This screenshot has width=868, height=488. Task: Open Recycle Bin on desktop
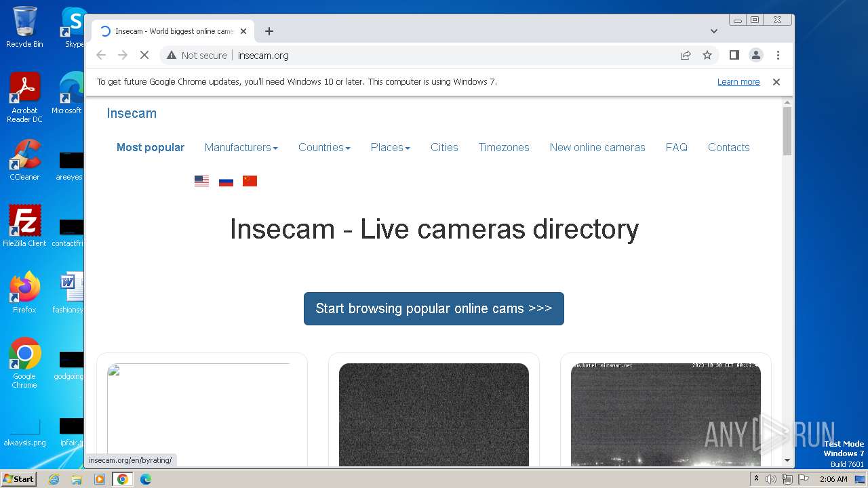(x=24, y=27)
